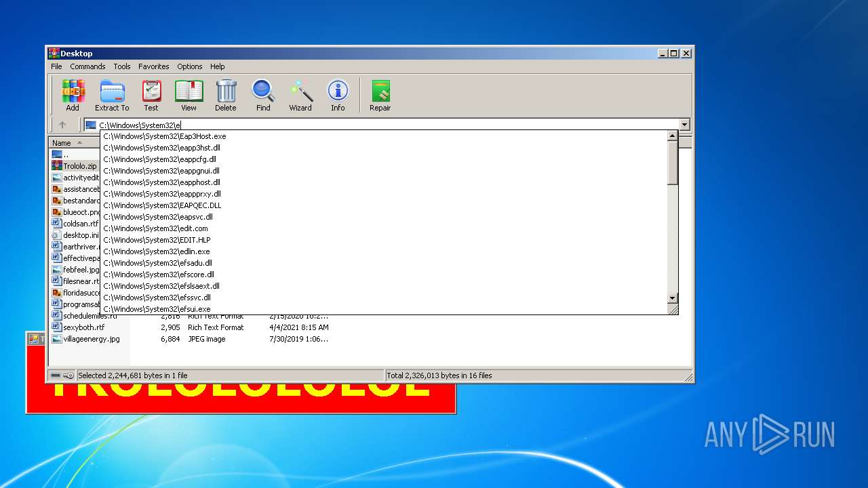This screenshot has width=868, height=488.
Task: Run the Test archive tool
Action: coord(151,95)
